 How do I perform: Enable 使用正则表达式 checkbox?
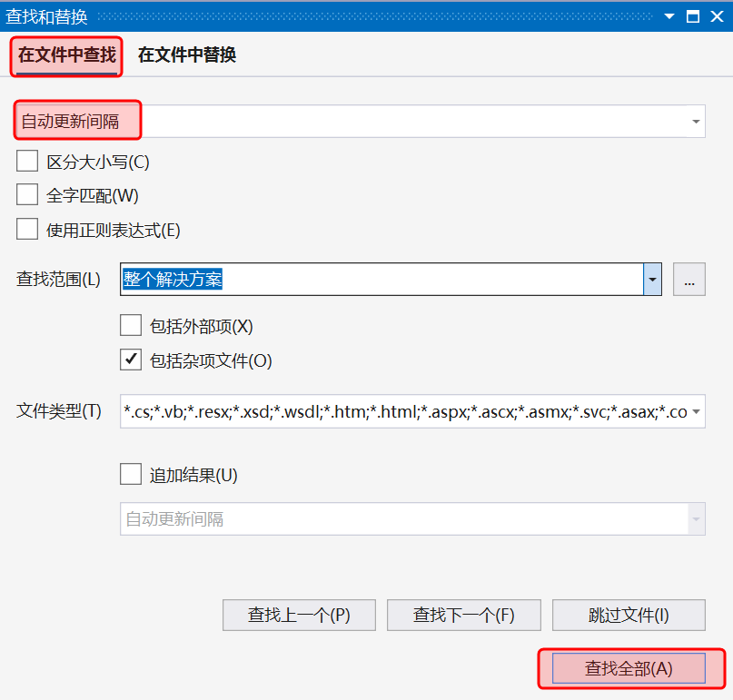click(27, 229)
